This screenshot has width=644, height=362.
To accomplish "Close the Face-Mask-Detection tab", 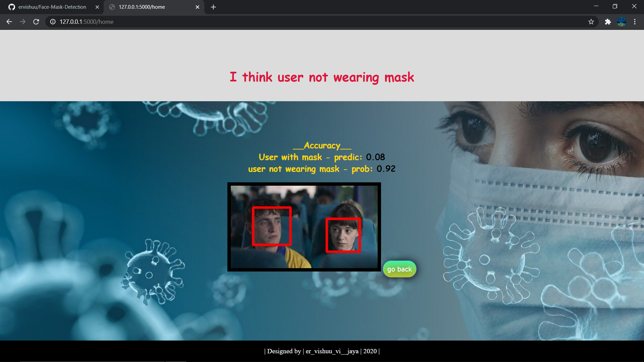I will tap(97, 7).
